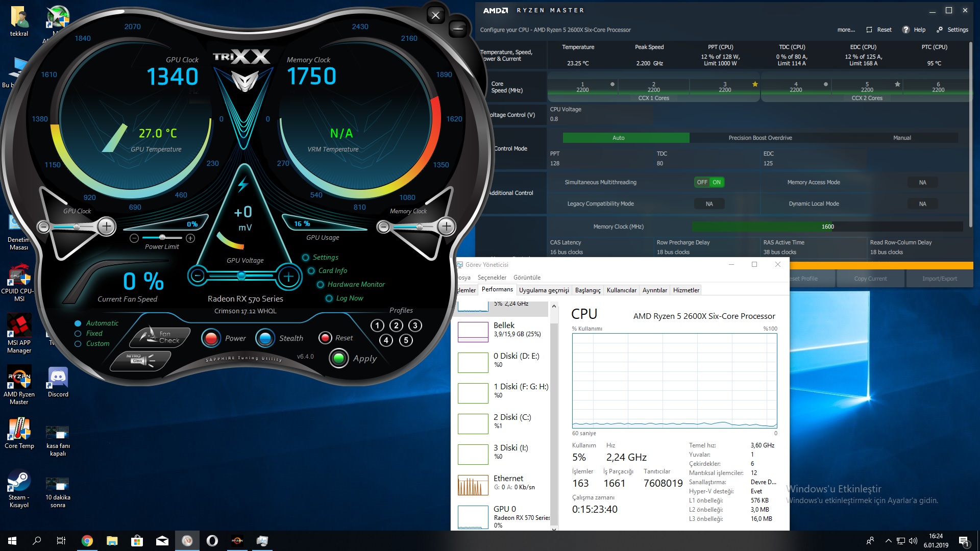
Task: Decrease Memory Clock with minus button
Action: click(x=383, y=227)
